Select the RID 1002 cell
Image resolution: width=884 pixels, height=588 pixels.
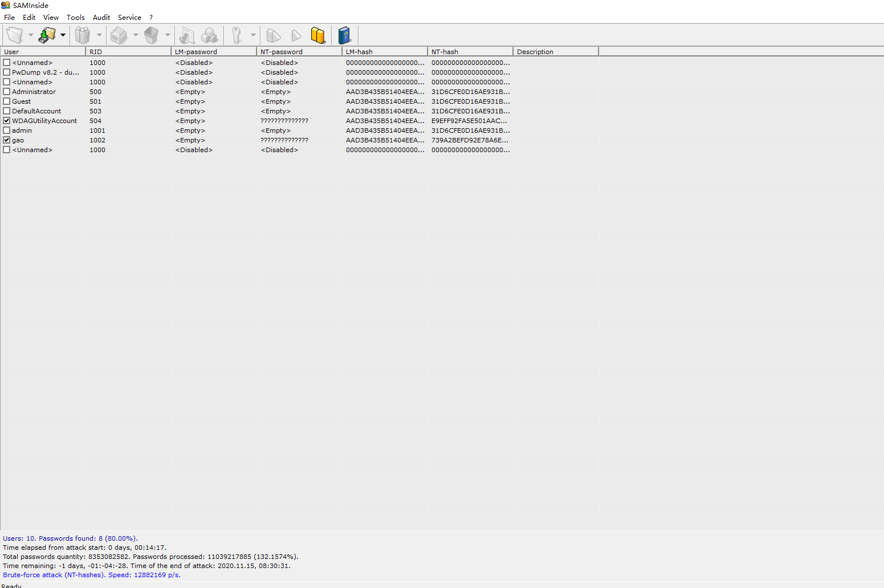(x=97, y=140)
